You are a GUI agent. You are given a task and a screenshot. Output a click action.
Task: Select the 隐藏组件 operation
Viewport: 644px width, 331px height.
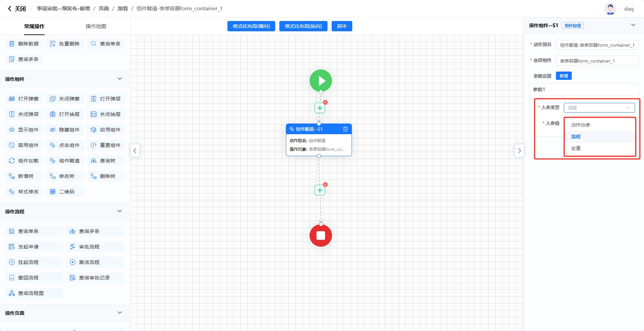click(65, 130)
